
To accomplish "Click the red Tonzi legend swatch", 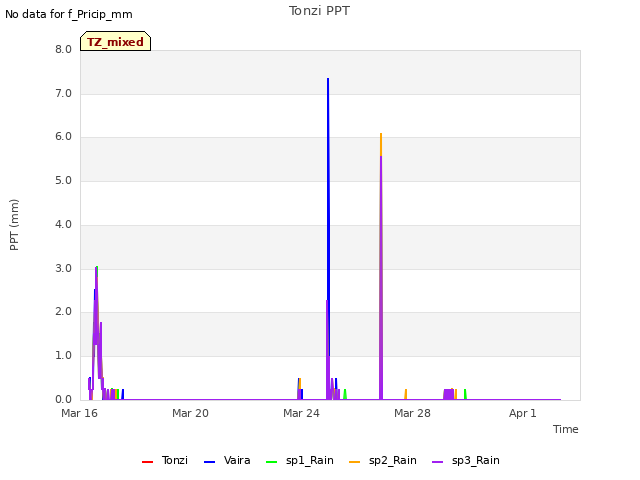I will point(147,462).
